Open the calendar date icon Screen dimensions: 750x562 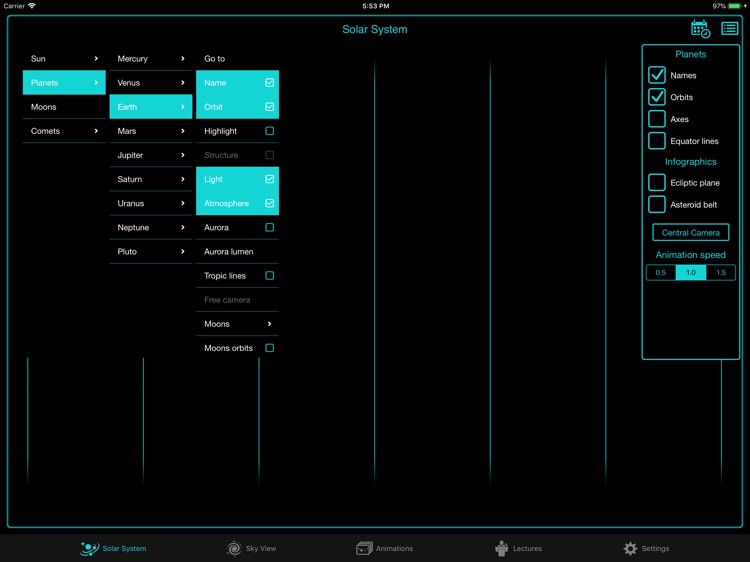tap(700, 29)
